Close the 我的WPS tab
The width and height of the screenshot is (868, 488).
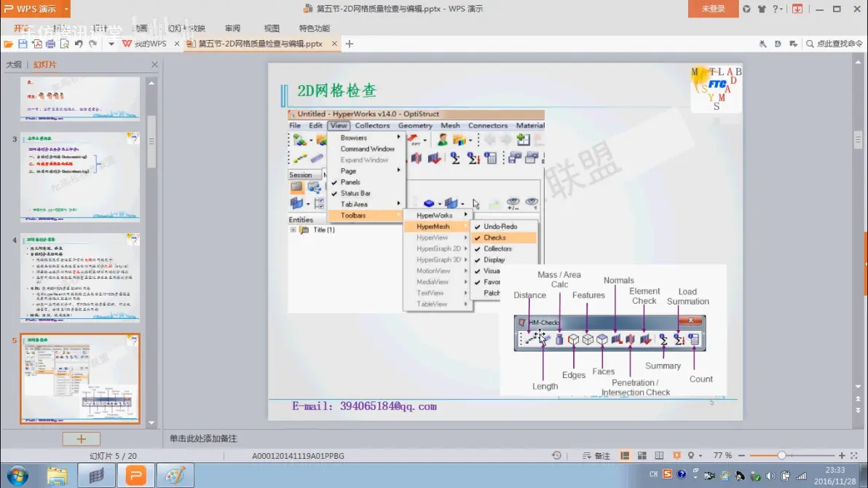click(177, 44)
